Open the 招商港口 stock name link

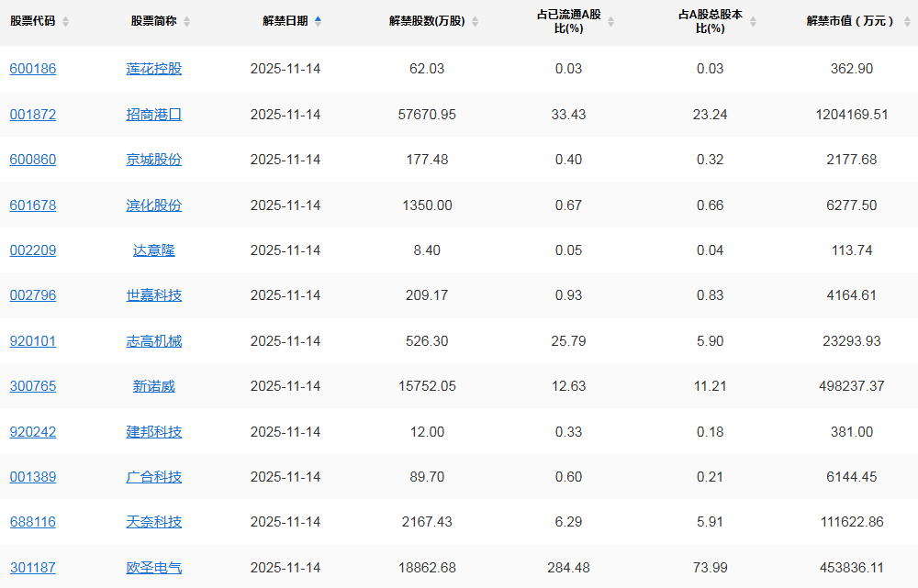(x=154, y=115)
